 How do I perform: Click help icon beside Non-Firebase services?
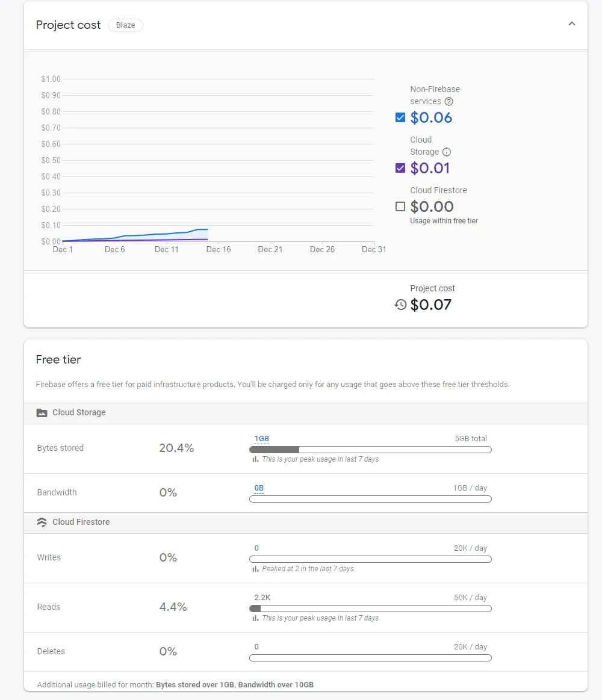click(448, 102)
